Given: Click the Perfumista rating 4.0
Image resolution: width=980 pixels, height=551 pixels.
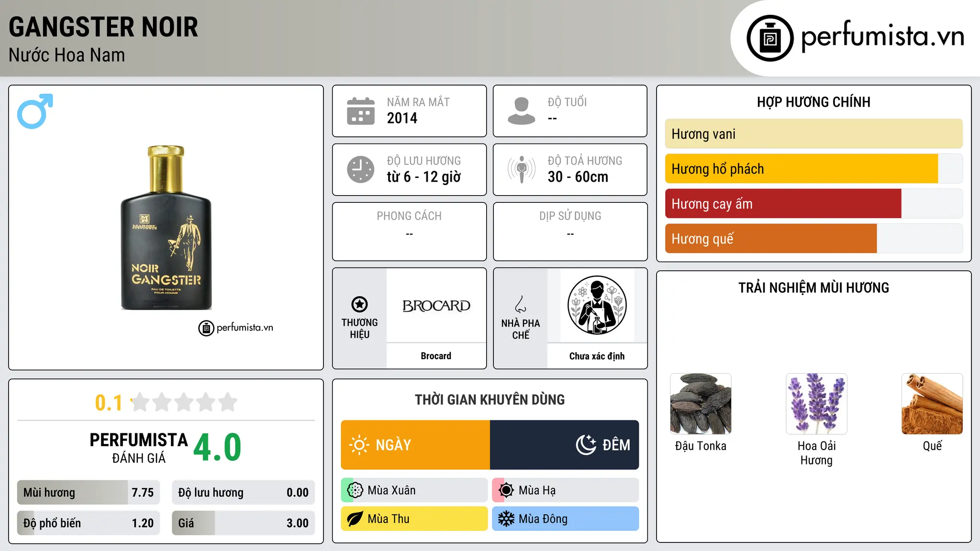Looking at the screenshot, I should point(217,448).
